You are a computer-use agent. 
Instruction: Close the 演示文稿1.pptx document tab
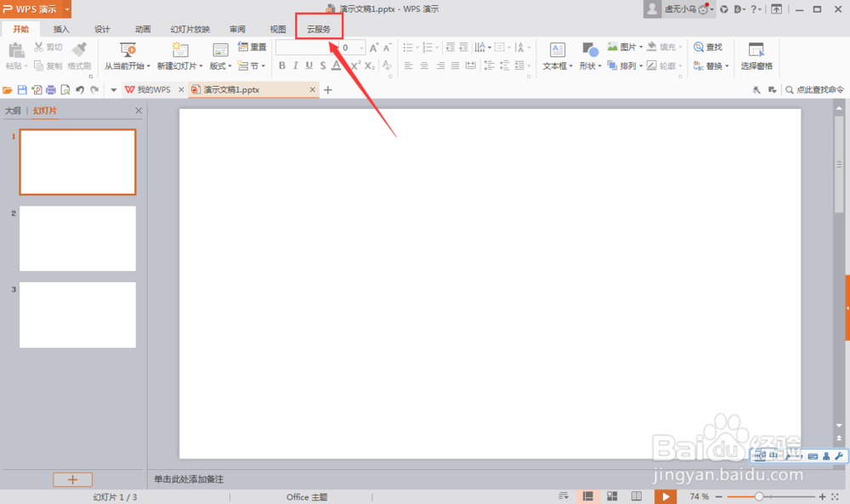click(312, 89)
